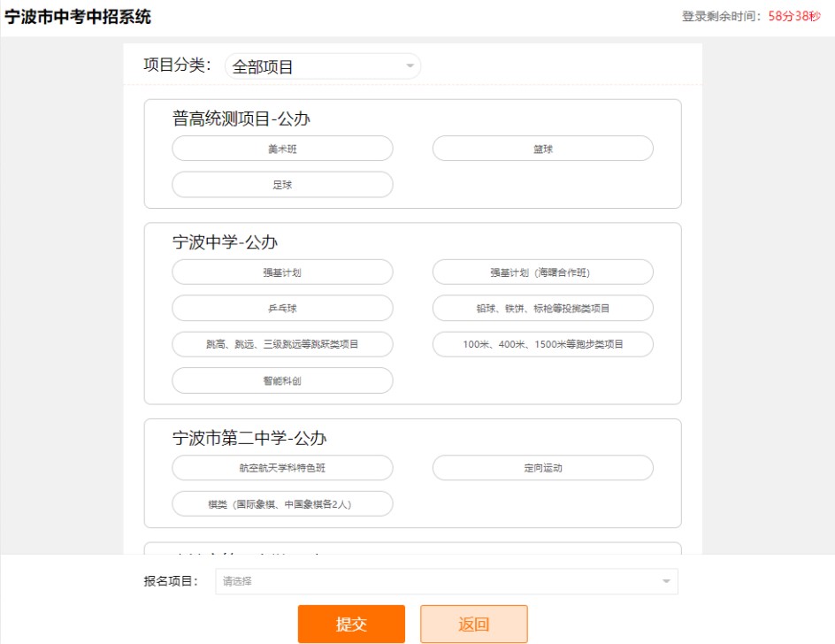Select the 美术班 project option
The height and width of the screenshot is (644, 835).
(x=282, y=149)
